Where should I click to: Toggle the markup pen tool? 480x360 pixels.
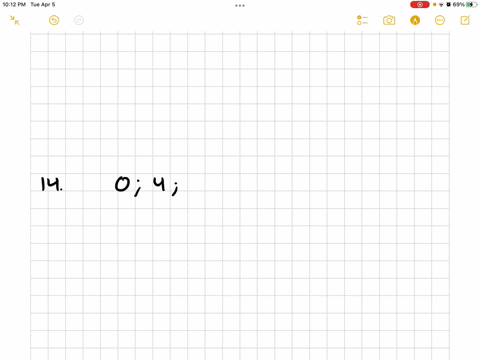point(415,20)
